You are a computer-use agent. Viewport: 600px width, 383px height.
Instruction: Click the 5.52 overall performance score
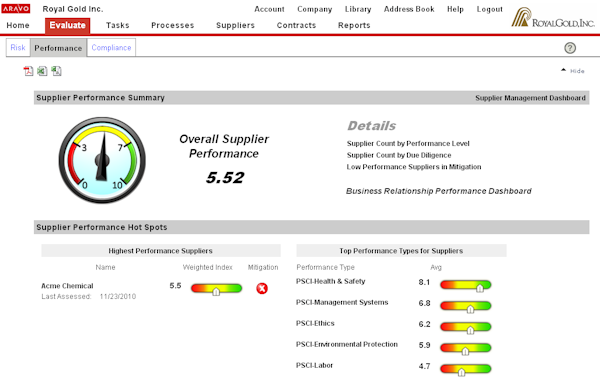tap(225, 178)
